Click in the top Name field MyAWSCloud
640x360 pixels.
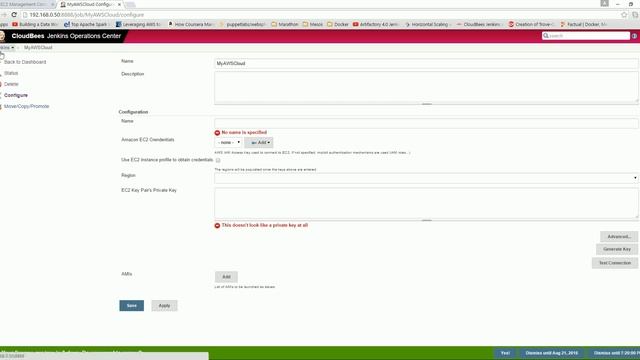click(x=426, y=63)
